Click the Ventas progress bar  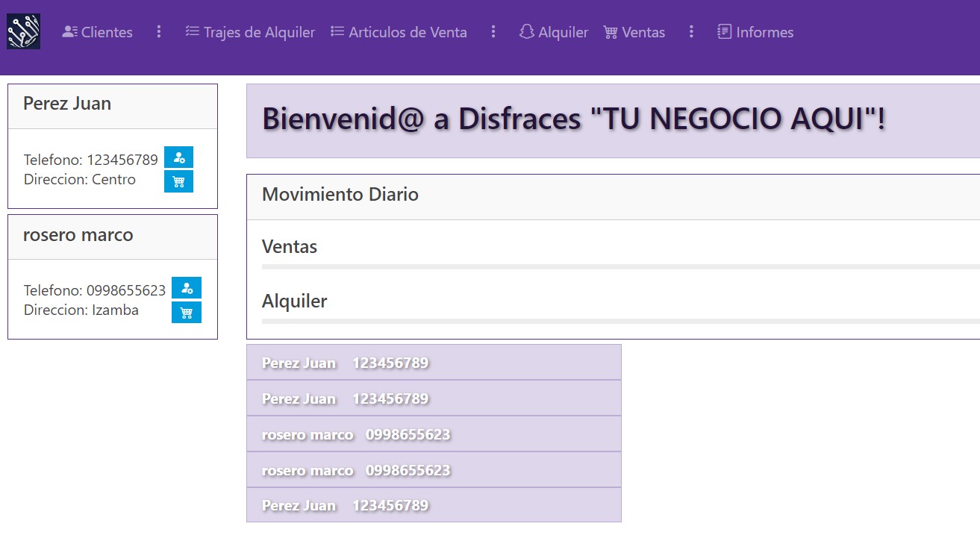(619, 266)
